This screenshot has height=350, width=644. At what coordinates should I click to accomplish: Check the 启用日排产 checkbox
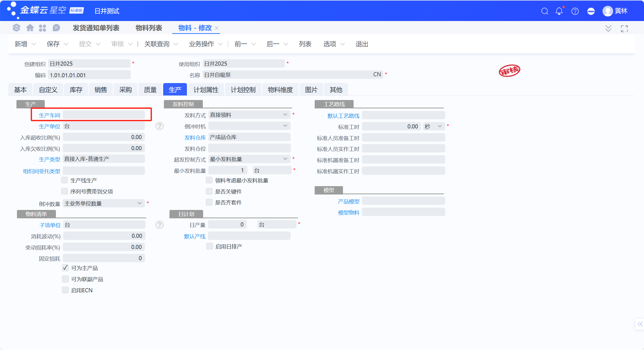tap(210, 246)
